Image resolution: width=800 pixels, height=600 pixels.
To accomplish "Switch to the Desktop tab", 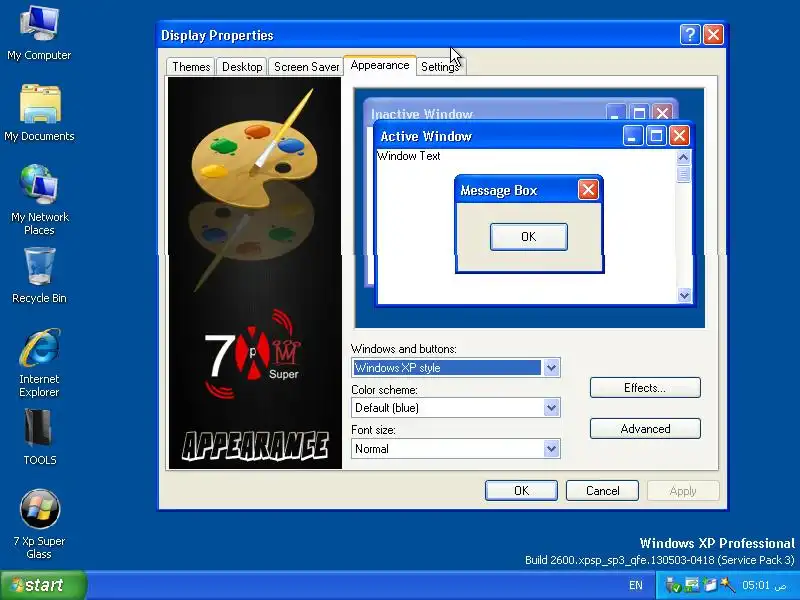I will (242, 67).
